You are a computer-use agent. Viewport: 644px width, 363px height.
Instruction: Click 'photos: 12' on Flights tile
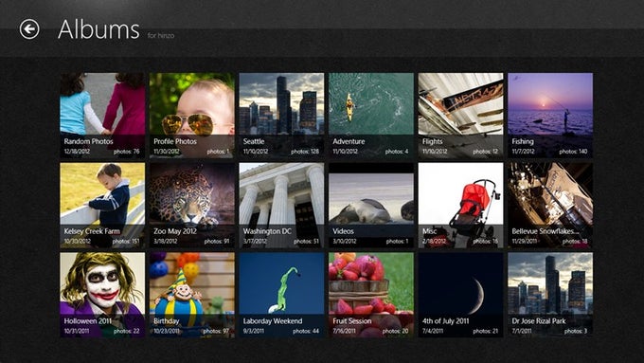(x=485, y=152)
